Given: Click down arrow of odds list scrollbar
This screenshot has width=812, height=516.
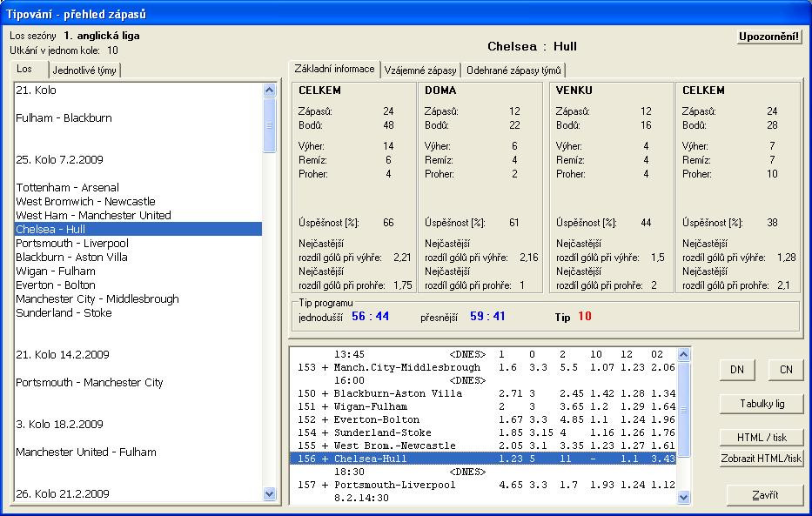Looking at the screenshot, I should click(684, 498).
